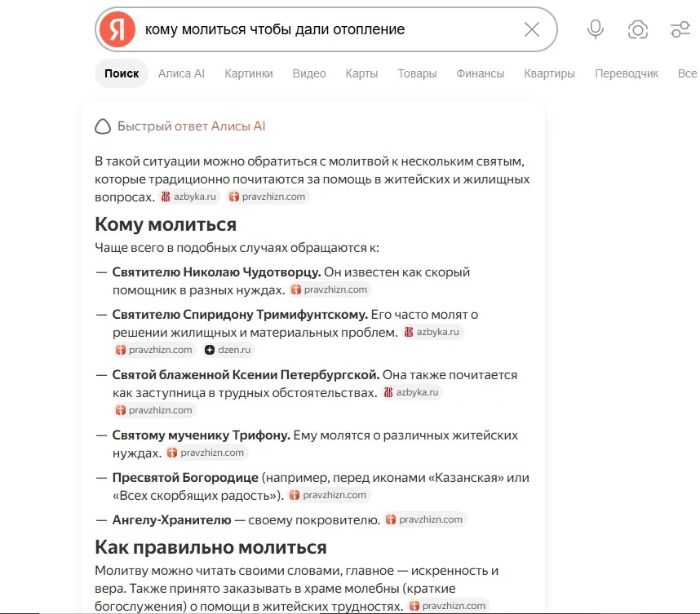Open image search via camera icon
Screen dimensions: 700x614
[637, 30]
